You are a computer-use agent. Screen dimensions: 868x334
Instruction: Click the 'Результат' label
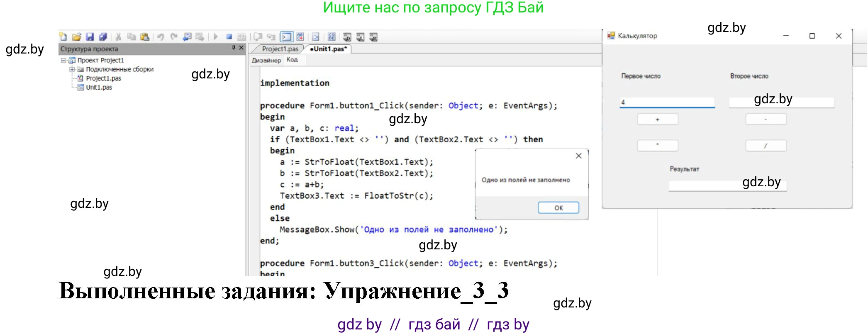tap(684, 169)
